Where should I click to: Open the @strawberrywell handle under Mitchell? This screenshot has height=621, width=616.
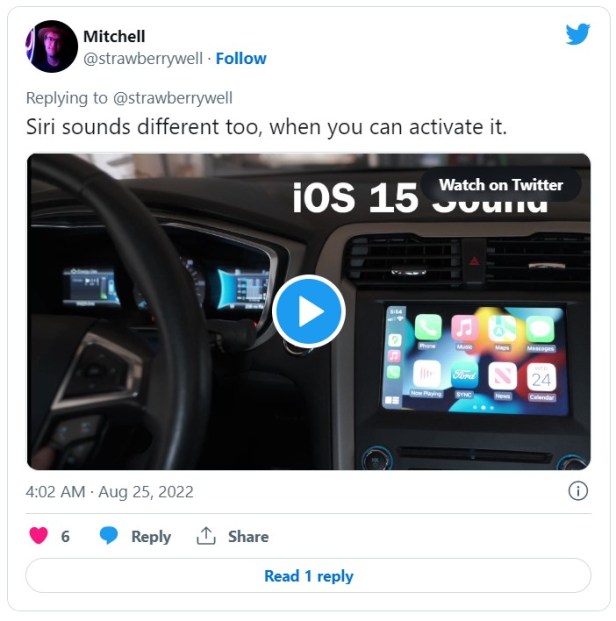click(x=143, y=59)
